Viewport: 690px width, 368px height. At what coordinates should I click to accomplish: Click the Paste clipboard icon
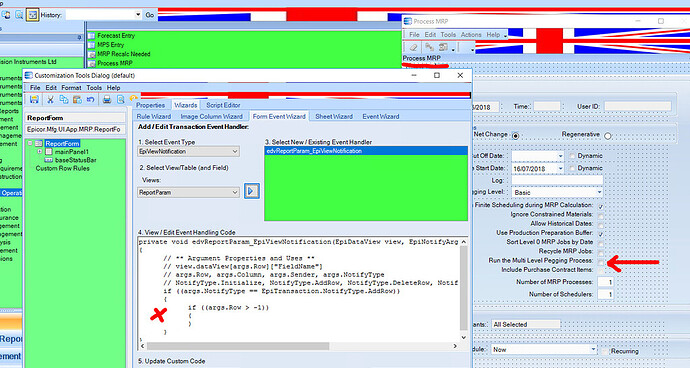tap(77, 99)
